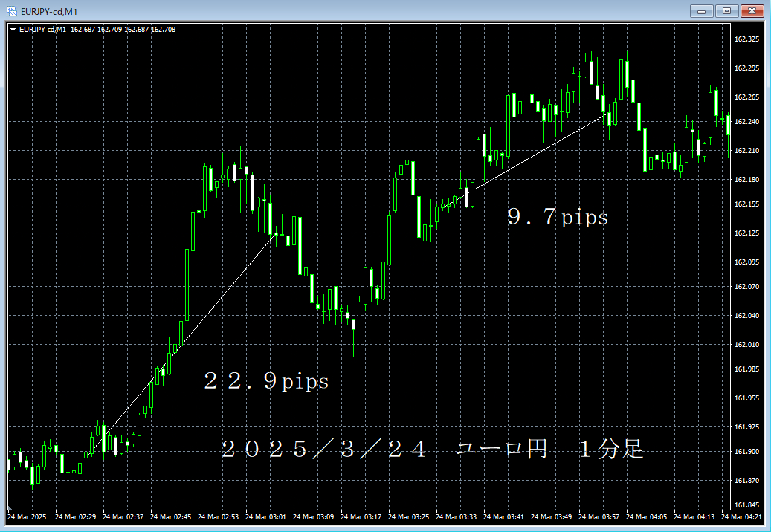This screenshot has width=771, height=532.
Task: Click the EURJPY-cd,M1 title bar label
Action: coord(48,10)
